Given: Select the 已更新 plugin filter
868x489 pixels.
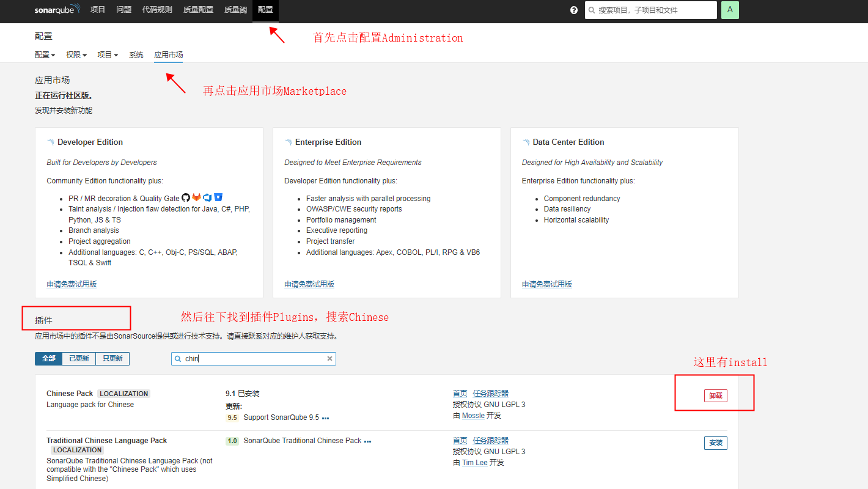Looking at the screenshot, I should click(x=79, y=359).
